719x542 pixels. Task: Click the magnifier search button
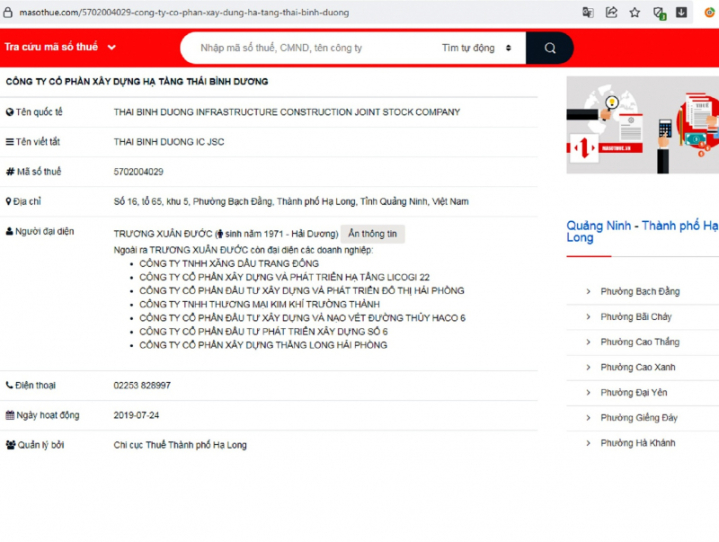tap(550, 48)
